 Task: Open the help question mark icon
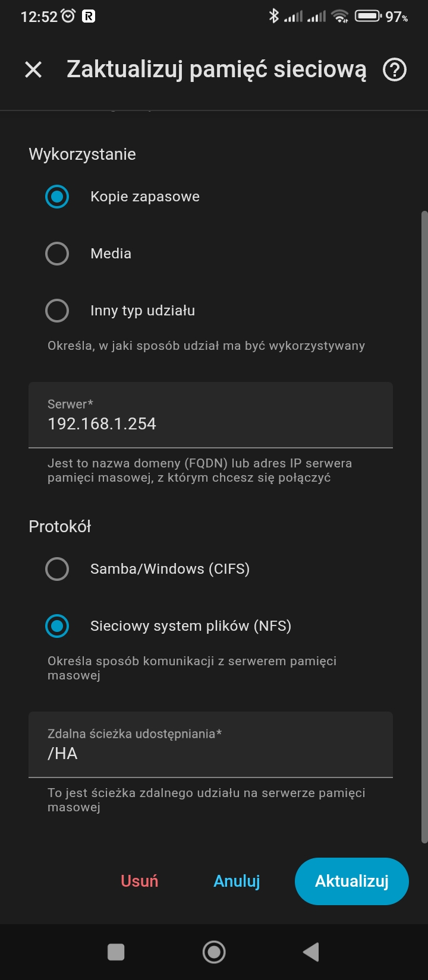pyautogui.click(x=395, y=70)
